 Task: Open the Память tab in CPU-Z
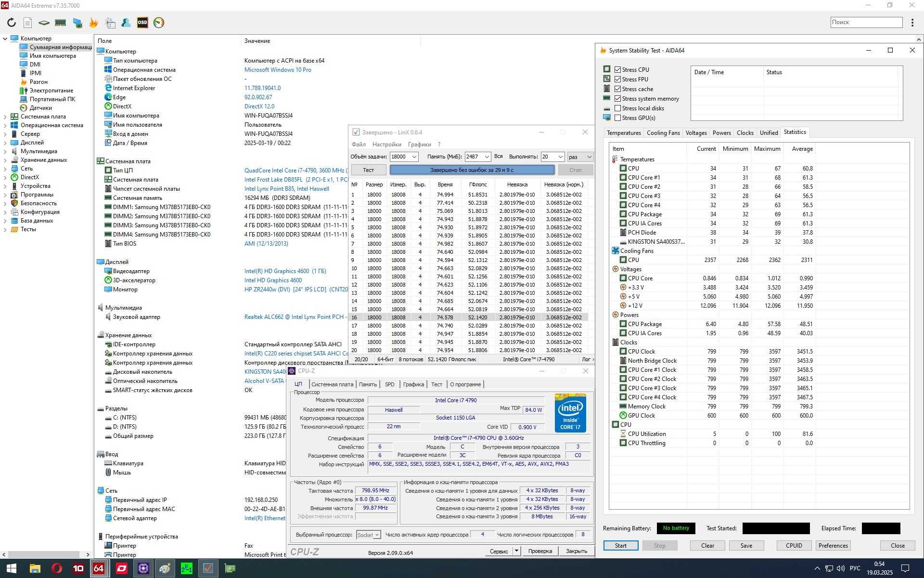point(368,384)
